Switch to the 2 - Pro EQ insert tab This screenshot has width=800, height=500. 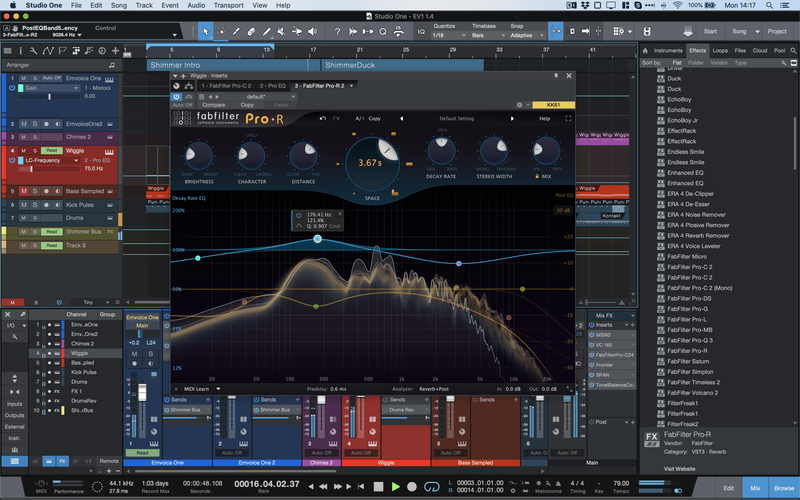(x=272, y=86)
